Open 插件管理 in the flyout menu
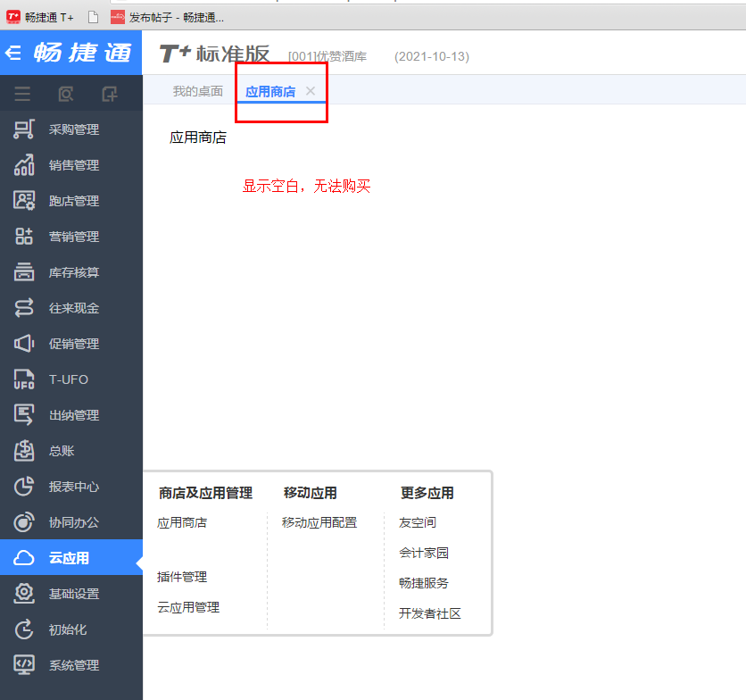 (x=182, y=577)
